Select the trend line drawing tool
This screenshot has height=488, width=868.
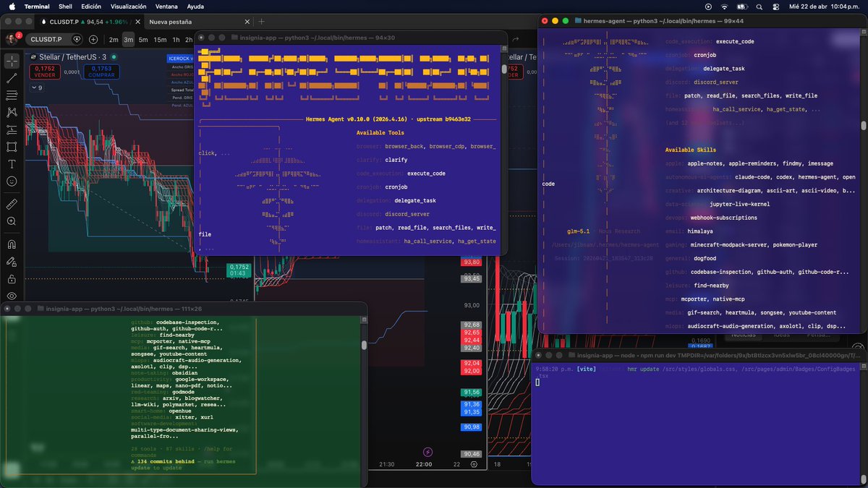tap(12, 78)
